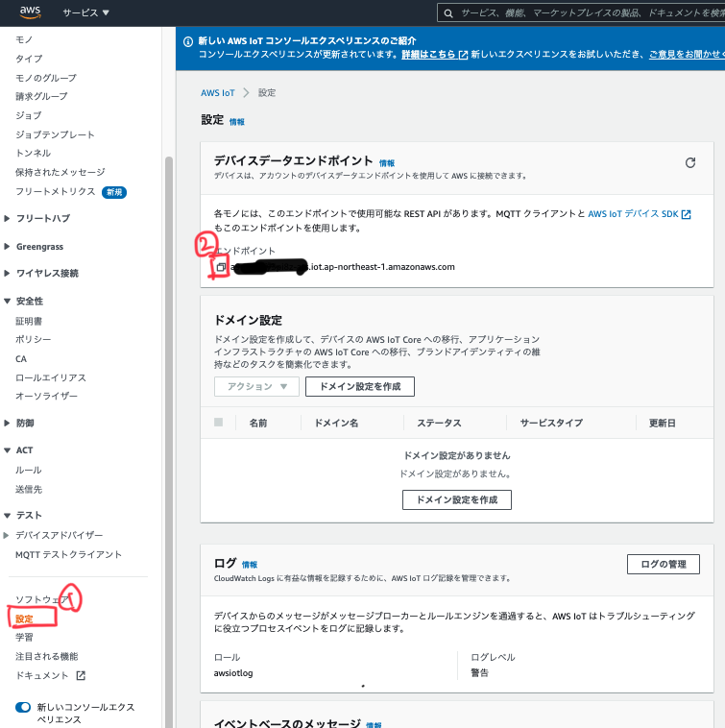Open 注目される機能 in the sidebar

click(46, 657)
